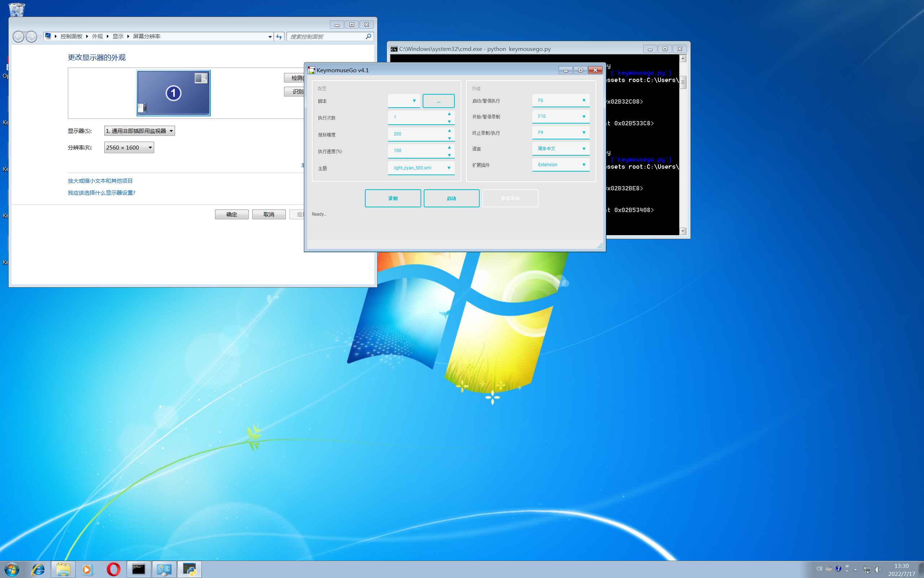Click the computer icon in address bar

pos(48,36)
